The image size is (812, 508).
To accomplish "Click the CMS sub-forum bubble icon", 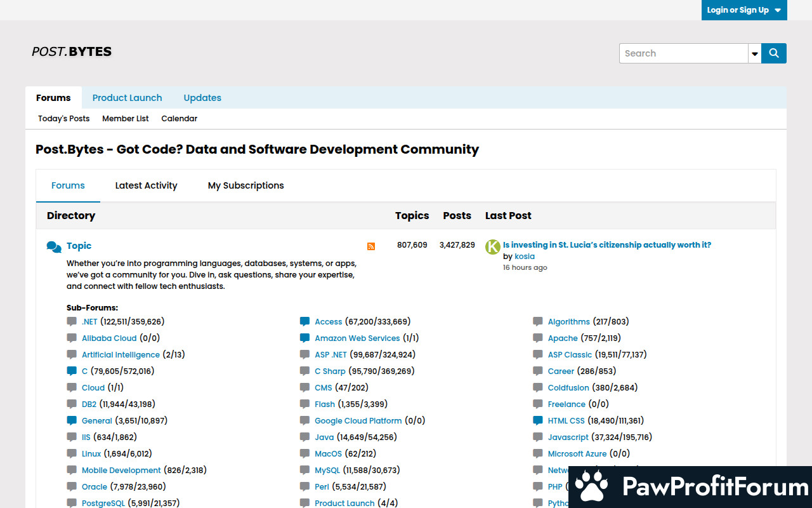I will click(x=304, y=387).
